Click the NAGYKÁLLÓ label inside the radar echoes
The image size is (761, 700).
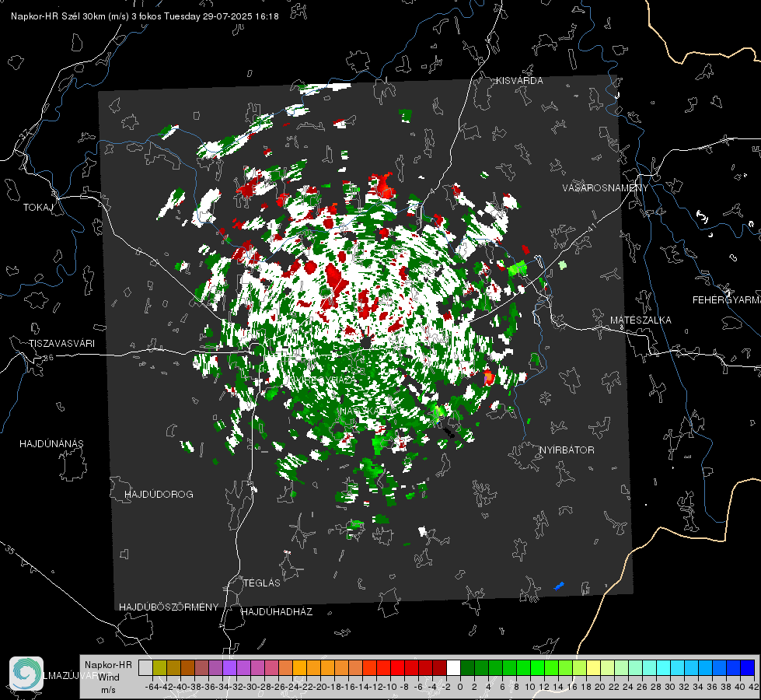point(368,411)
